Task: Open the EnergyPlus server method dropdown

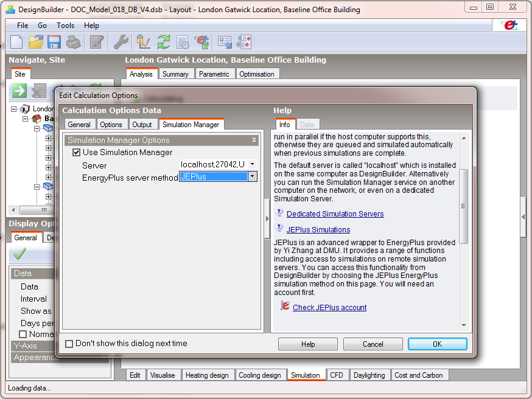Action: click(x=252, y=176)
